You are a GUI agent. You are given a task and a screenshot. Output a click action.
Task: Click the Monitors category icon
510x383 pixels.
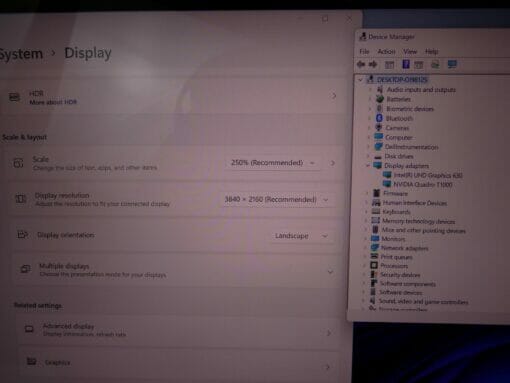click(375, 238)
